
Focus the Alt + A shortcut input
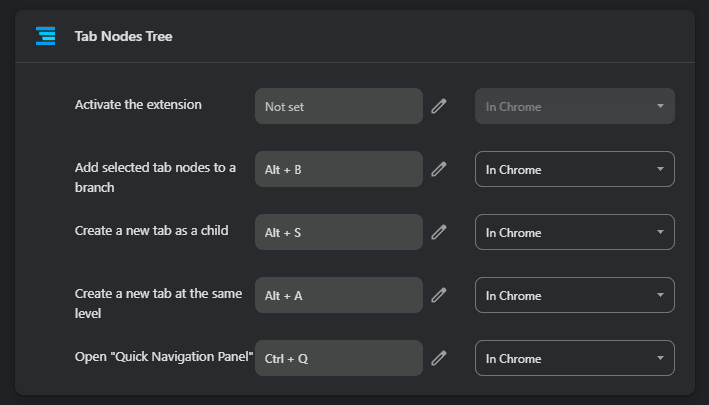point(338,296)
